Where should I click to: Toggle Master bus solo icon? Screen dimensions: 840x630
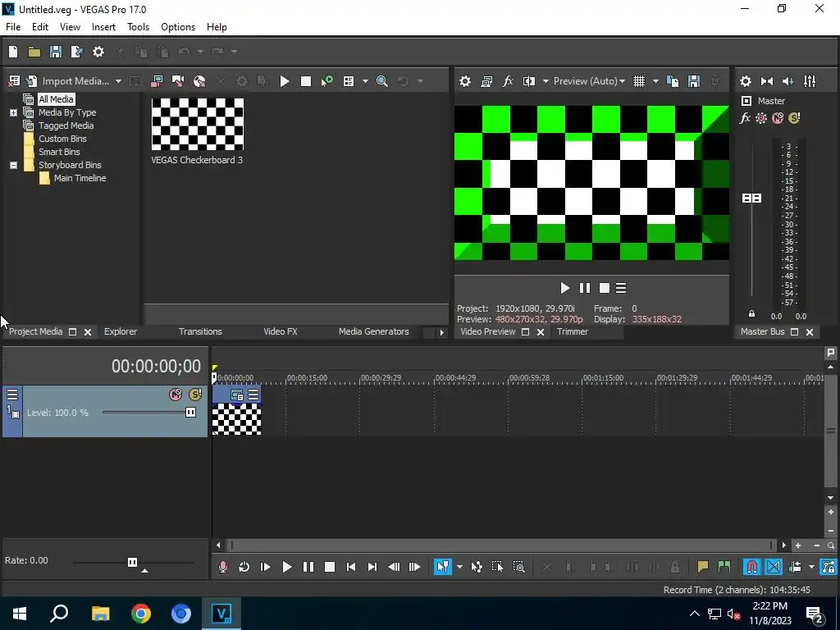click(x=794, y=118)
